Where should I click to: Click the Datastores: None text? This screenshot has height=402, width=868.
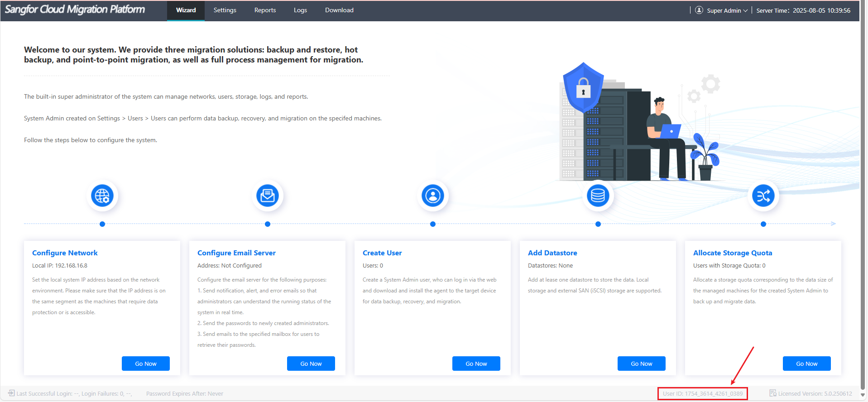coord(550,265)
